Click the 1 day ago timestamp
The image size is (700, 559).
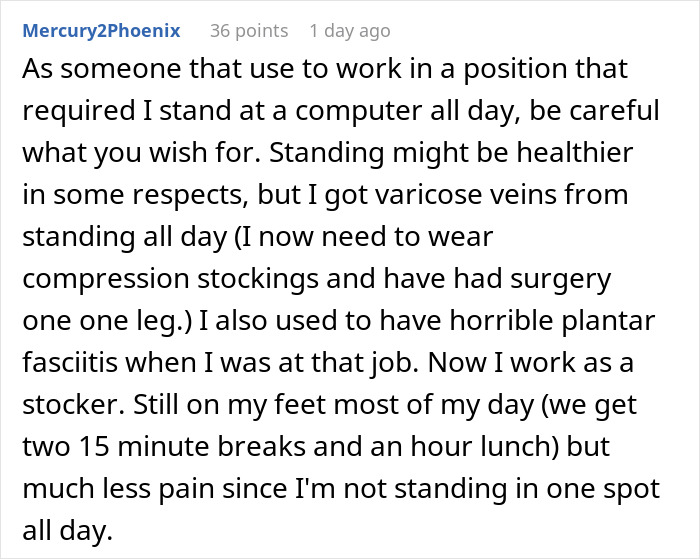tap(349, 31)
